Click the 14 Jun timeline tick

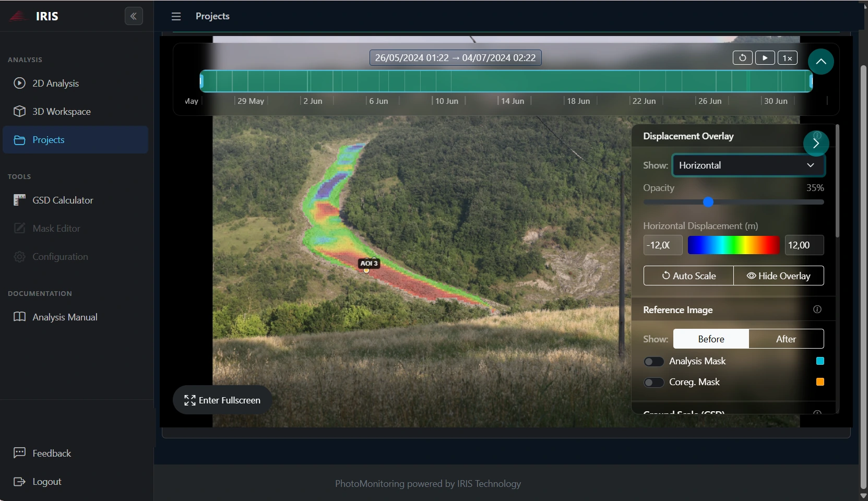tap(512, 101)
